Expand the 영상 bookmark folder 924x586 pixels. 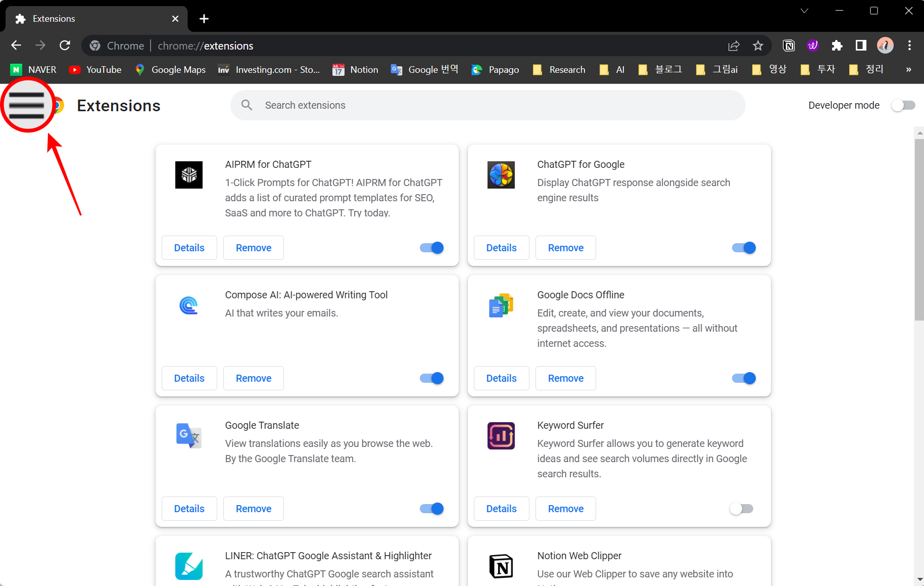(x=769, y=70)
